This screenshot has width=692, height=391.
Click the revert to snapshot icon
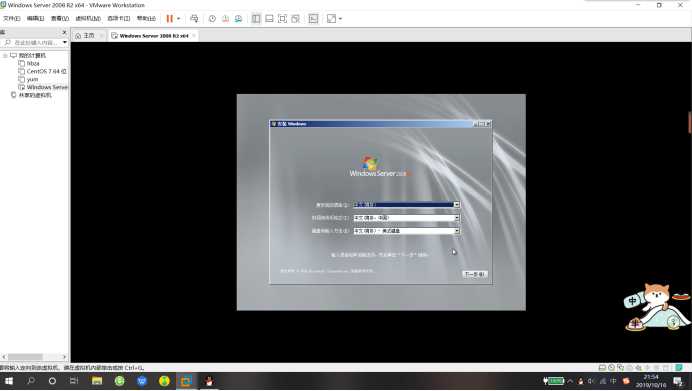click(x=225, y=19)
